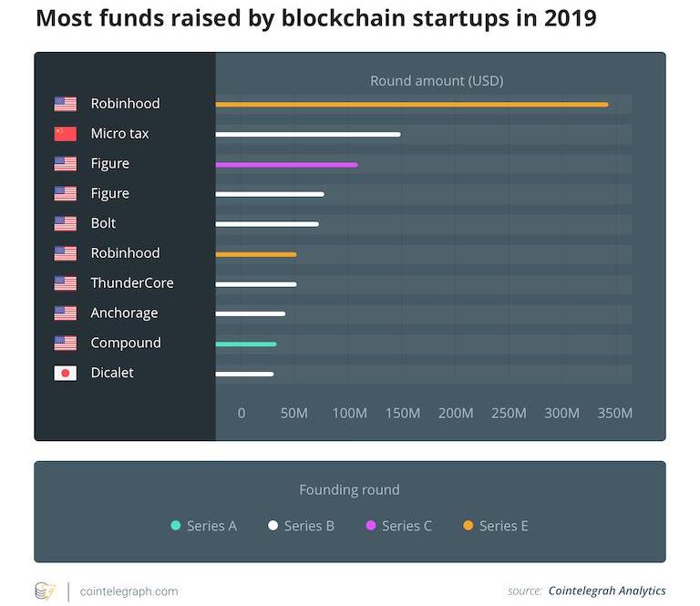This screenshot has width=700, height=606.
Task: Toggle the Series C legend entry
Action: click(398, 526)
